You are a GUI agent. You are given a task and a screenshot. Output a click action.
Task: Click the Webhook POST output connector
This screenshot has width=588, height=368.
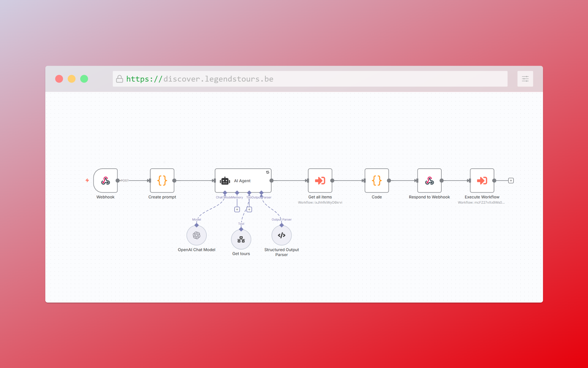click(118, 181)
